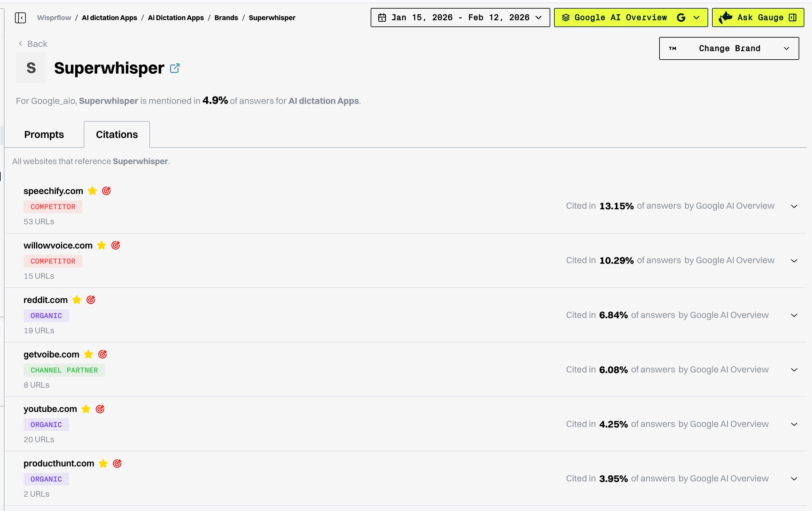Click target icon next to willowvoice.com
The width and height of the screenshot is (812, 511).
click(x=116, y=245)
